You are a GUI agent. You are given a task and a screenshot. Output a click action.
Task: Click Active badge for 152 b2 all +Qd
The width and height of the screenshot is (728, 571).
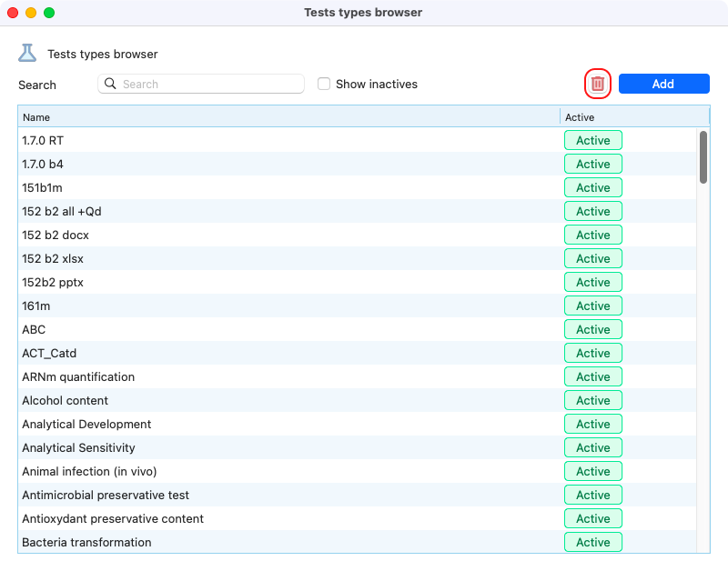pos(593,212)
